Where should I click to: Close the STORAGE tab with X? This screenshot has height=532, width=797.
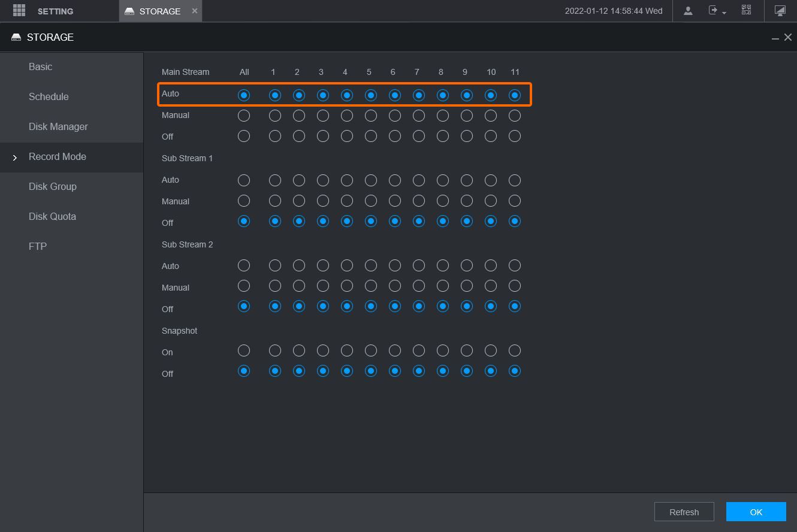(x=195, y=11)
